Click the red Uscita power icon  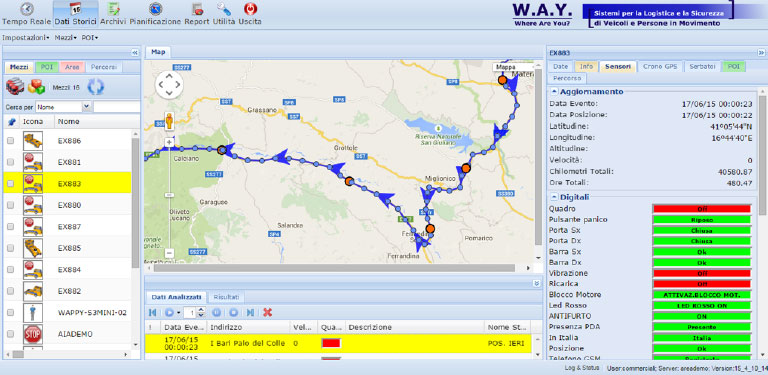[x=250, y=9]
